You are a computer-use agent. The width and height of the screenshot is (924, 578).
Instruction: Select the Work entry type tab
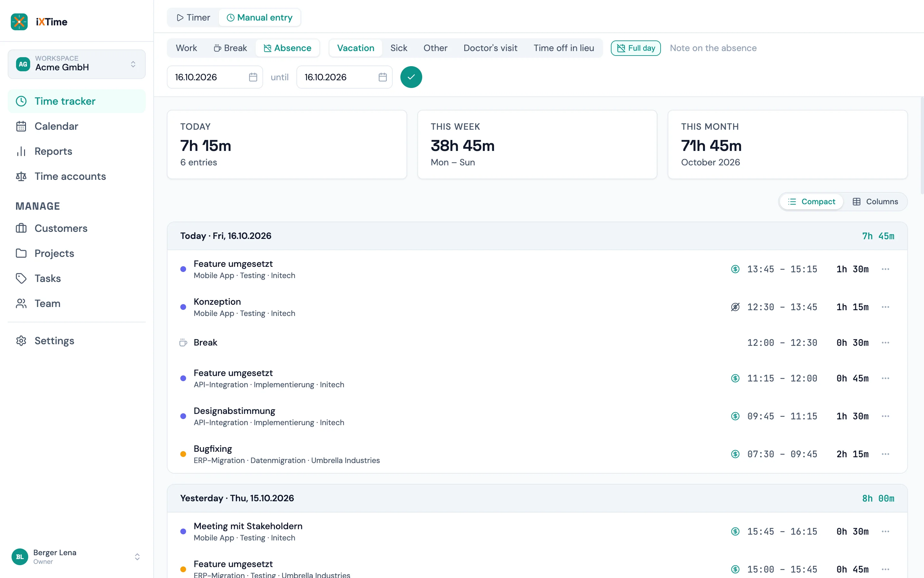click(186, 48)
